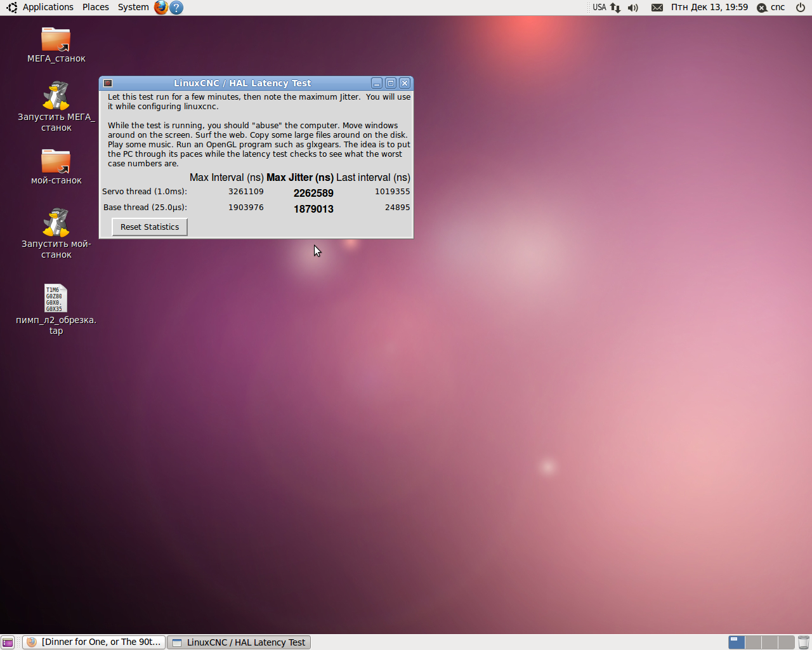Click the Base thread Max Interval value 1903976

coord(246,208)
